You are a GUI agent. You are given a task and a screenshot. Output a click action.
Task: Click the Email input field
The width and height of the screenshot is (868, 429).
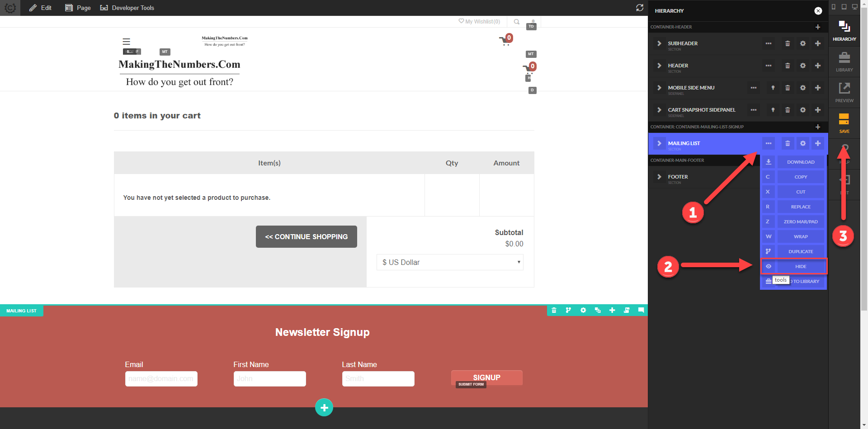pos(161,379)
